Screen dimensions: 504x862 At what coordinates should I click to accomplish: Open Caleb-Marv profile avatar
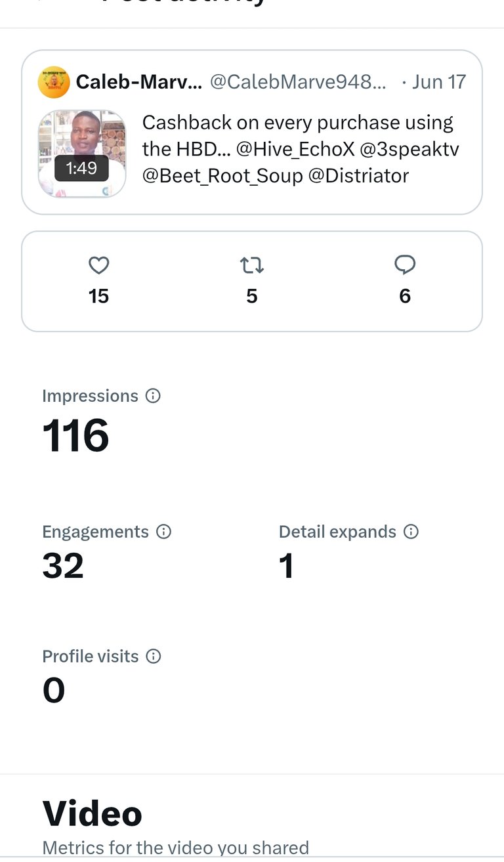pyautogui.click(x=54, y=82)
